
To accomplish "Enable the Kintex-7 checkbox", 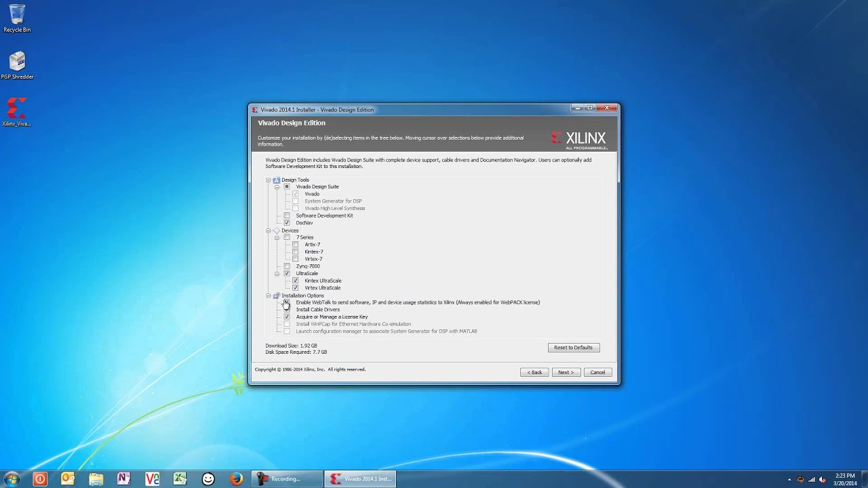I will (295, 251).
